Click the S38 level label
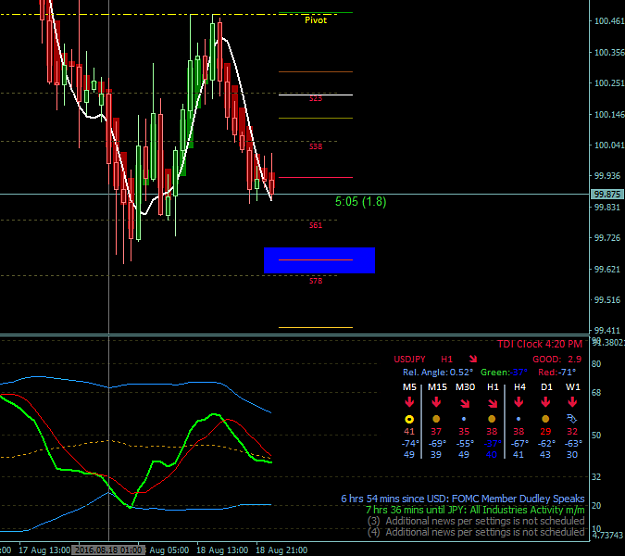 point(316,146)
